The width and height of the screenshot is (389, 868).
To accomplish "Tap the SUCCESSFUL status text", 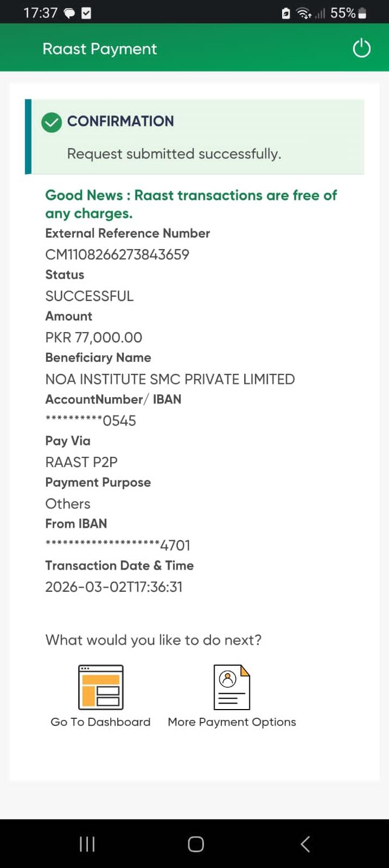I will 90,296.
